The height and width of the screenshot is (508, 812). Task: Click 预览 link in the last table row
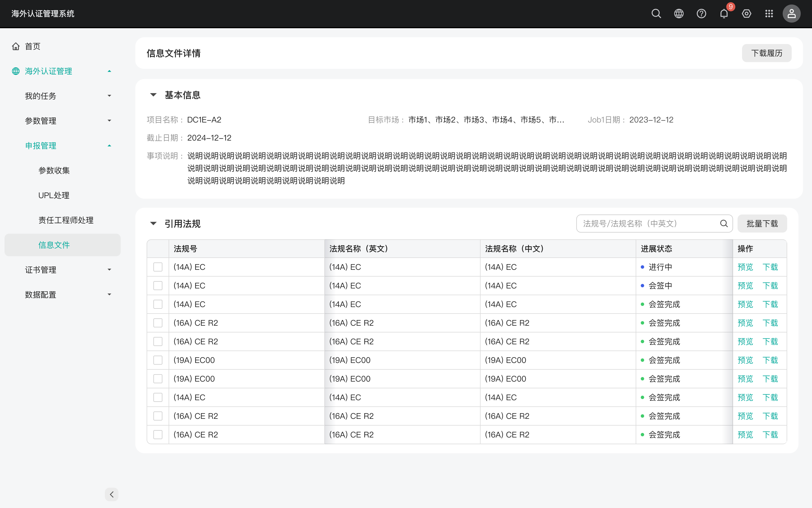tap(745, 434)
